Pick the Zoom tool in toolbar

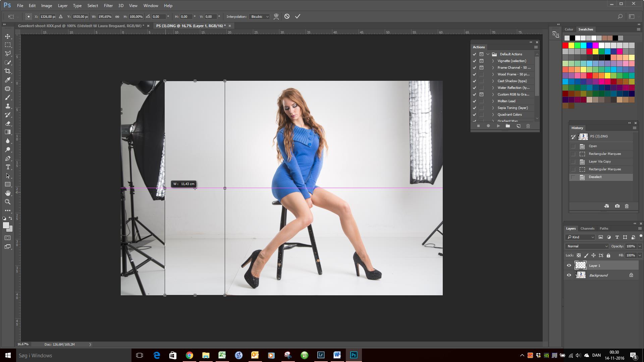click(8, 202)
